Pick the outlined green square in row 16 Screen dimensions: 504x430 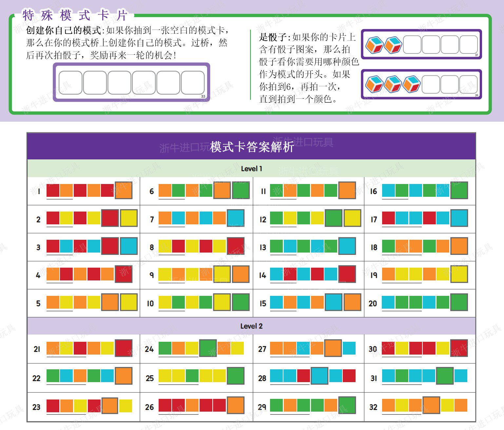click(459, 191)
